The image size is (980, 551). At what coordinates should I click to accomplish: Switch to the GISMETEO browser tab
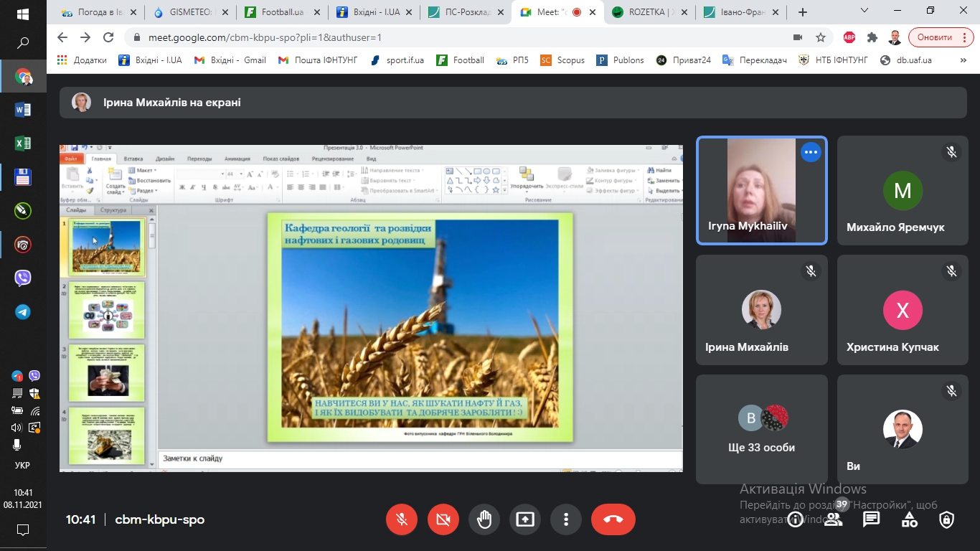pyautogui.click(x=190, y=12)
